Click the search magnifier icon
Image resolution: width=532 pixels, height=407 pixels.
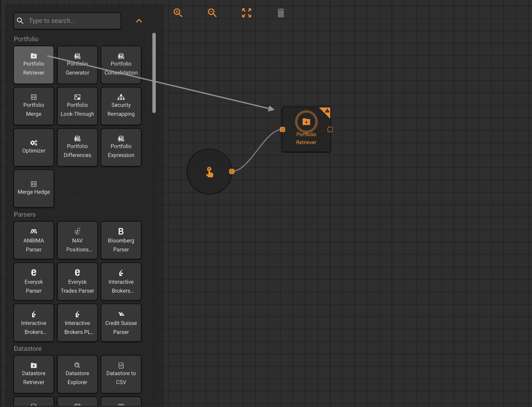point(20,21)
